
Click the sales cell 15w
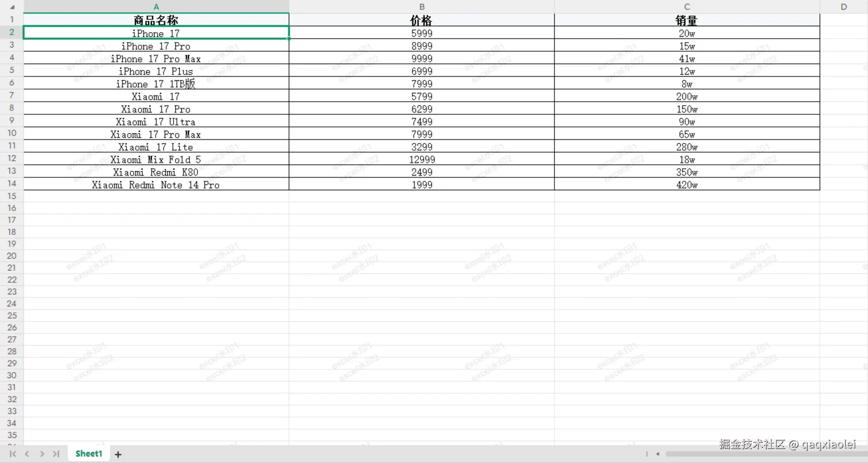pos(687,46)
